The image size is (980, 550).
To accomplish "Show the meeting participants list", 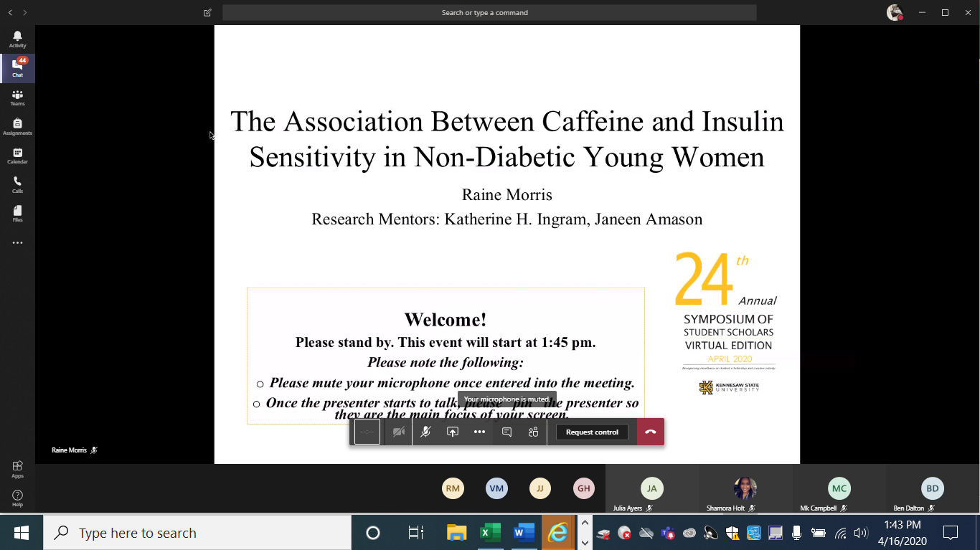I will coord(533,432).
